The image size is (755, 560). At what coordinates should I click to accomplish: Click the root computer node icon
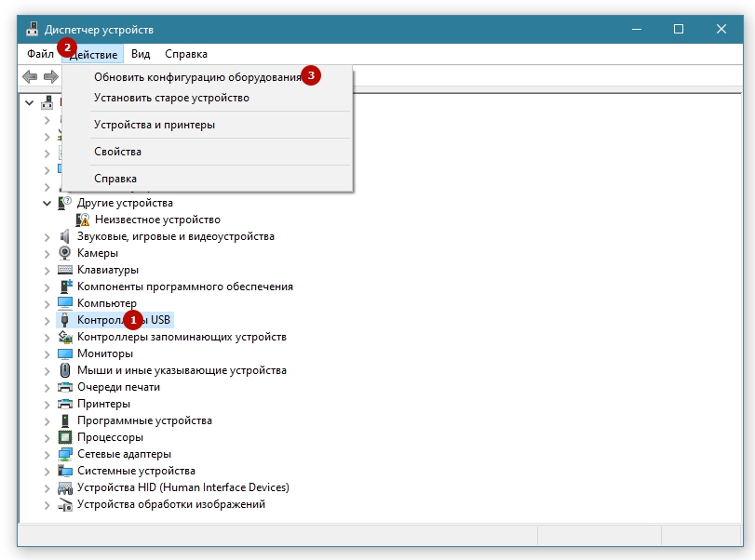point(47,102)
